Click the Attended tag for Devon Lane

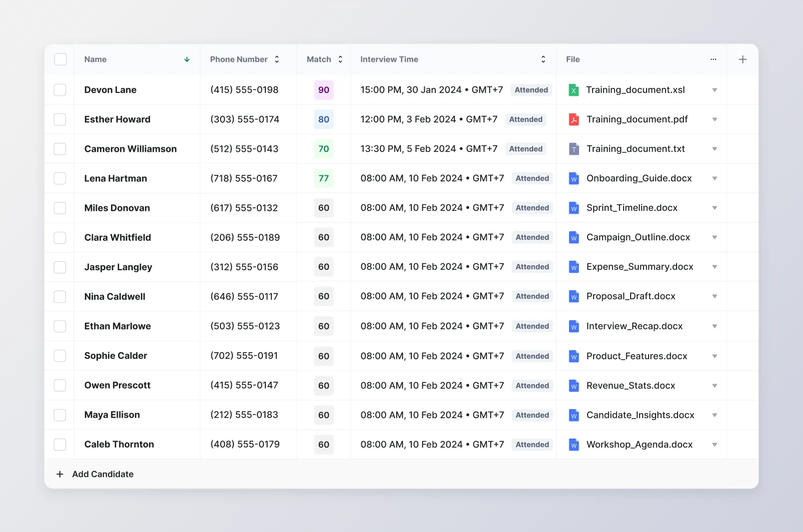coord(531,90)
